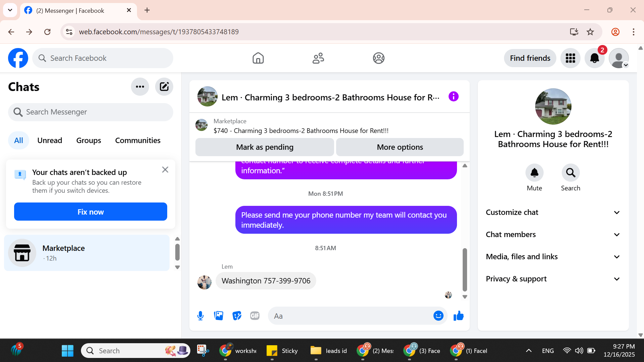Select the Communities chats filter
Image resolution: width=644 pixels, height=362 pixels.
(x=138, y=140)
